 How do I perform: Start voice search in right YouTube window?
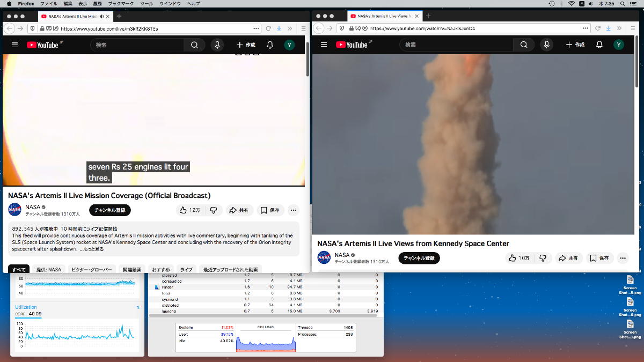click(546, 45)
